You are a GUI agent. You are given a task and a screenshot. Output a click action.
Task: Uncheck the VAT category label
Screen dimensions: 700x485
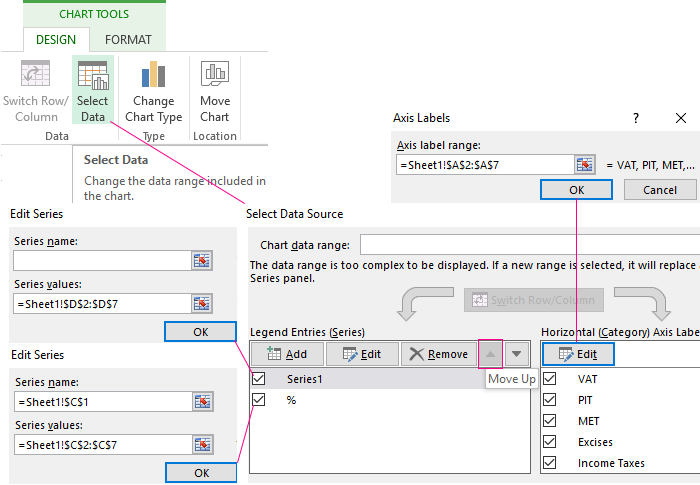click(x=550, y=379)
